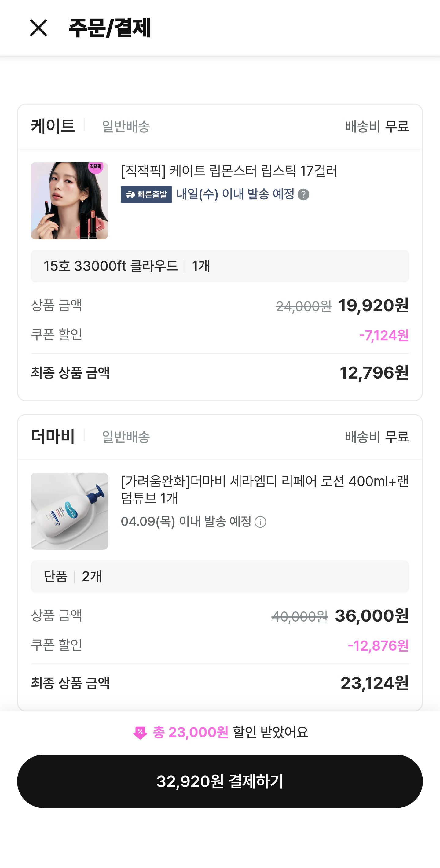Image resolution: width=440 pixels, height=868 pixels.
Task: Open the 케이트 립몬스터 립스틱 product title
Action: tap(229, 171)
